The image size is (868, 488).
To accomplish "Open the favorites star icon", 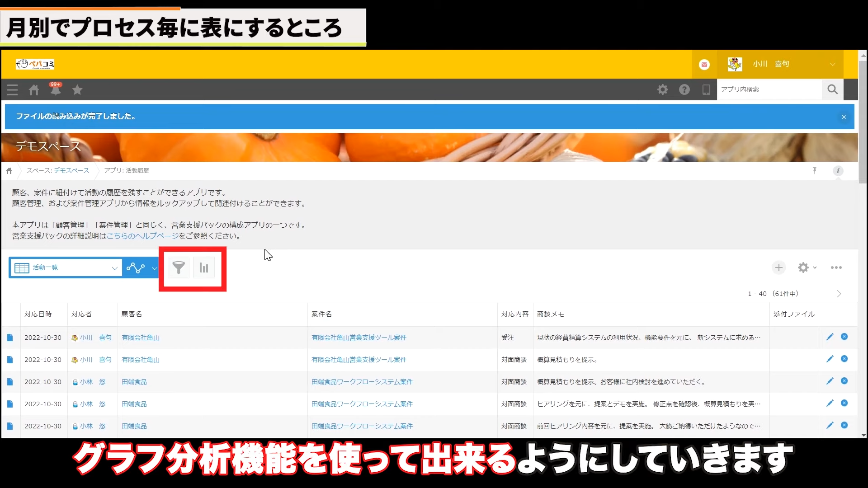I will coord(77,90).
